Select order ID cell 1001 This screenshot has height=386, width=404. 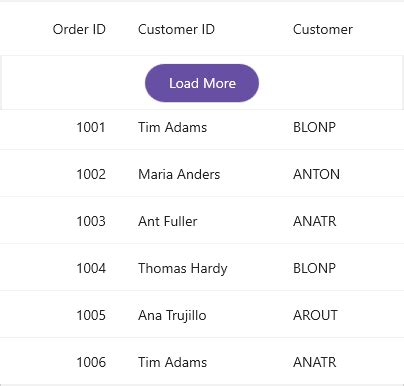(x=91, y=127)
